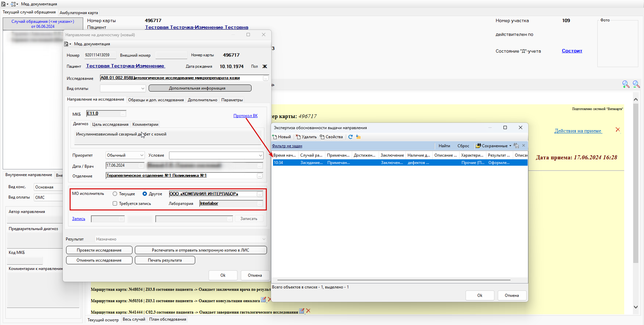Click the save filter icon beside Сохраненные
Screen dimensions: 644x325
(516, 146)
